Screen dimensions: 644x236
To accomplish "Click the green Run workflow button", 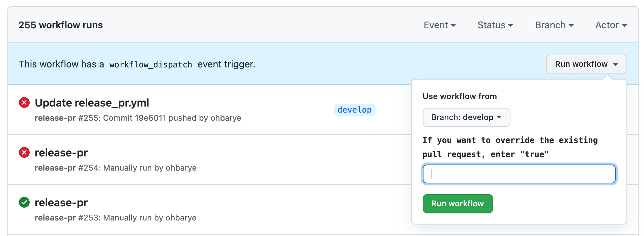I will point(458,204).
